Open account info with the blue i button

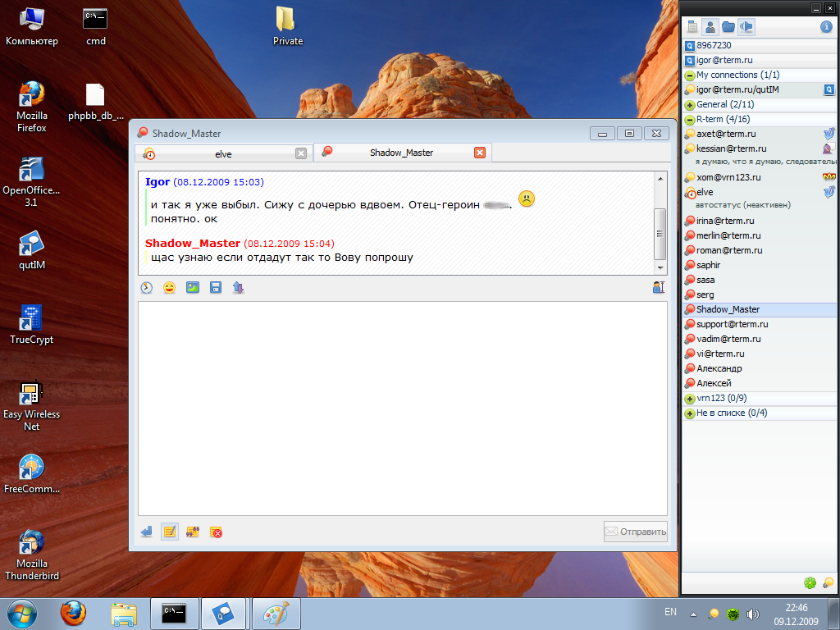coord(826,26)
